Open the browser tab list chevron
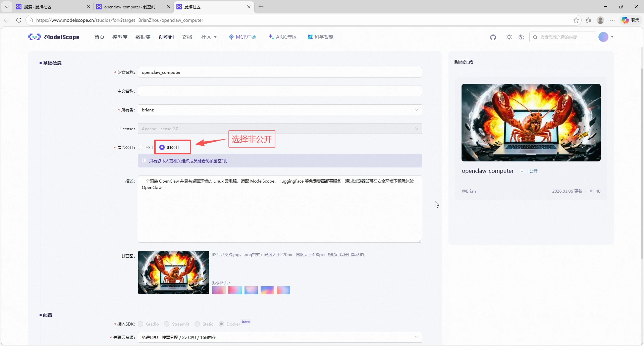This screenshot has height=346, width=644. pyautogui.click(x=7, y=7)
